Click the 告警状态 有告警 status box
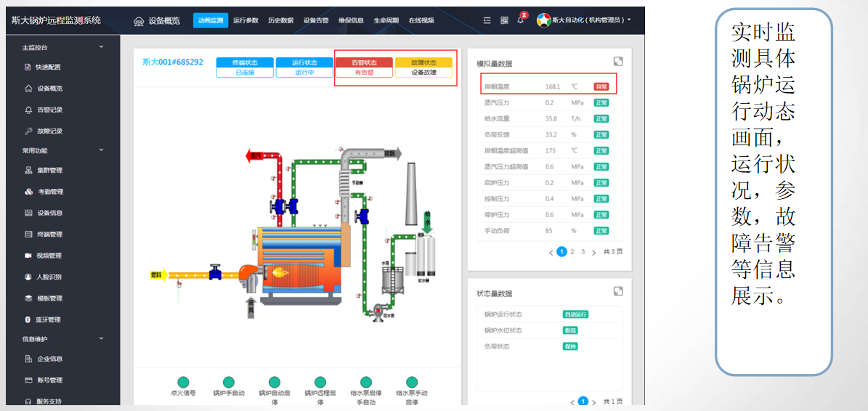The image size is (868, 411). pos(363,68)
